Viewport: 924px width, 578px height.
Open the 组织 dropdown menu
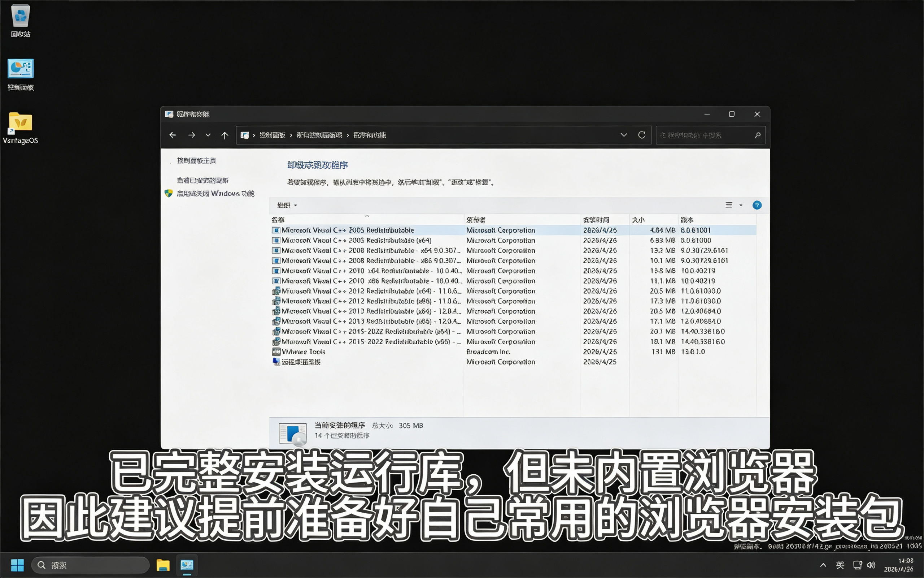tap(287, 205)
